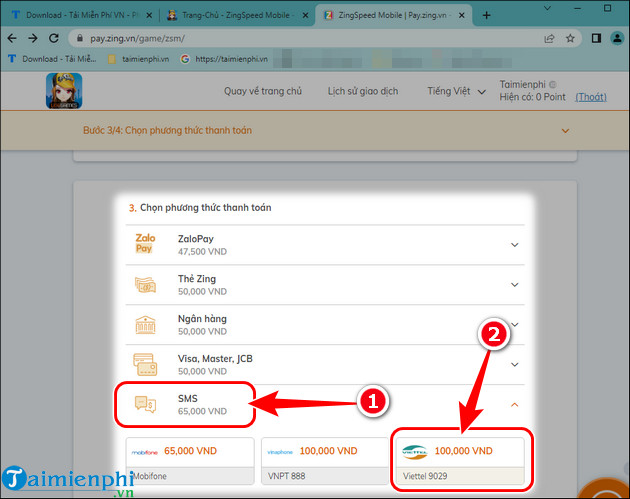Close the Download - Tải Miễn Phí tab

[149, 15]
